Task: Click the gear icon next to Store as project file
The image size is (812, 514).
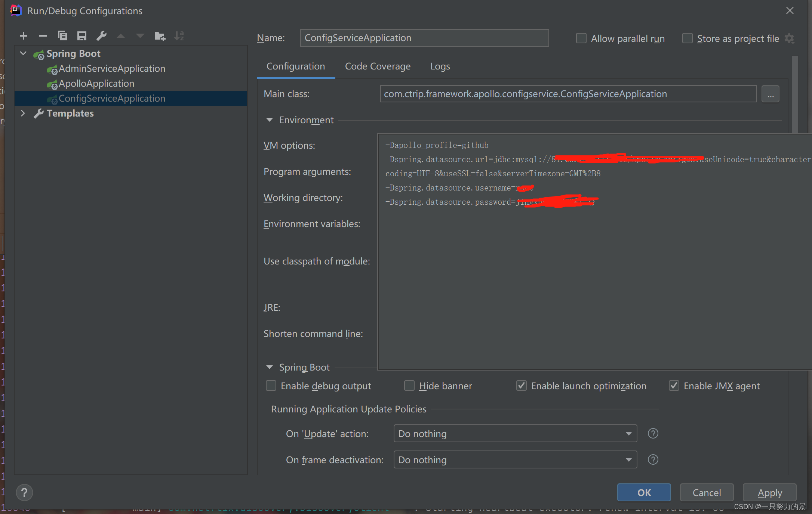Action: tap(790, 38)
